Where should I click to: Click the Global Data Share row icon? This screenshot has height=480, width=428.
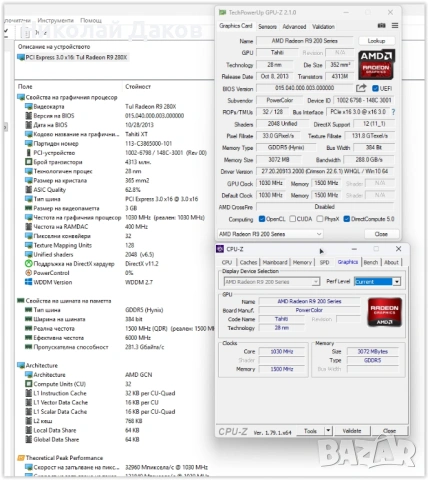coord(29,439)
